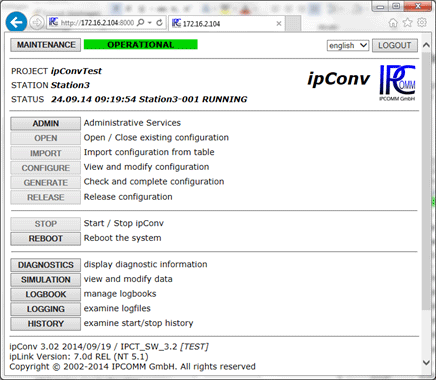
Task: Close the 172.16.2.104 tab
Action: pos(279,23)
